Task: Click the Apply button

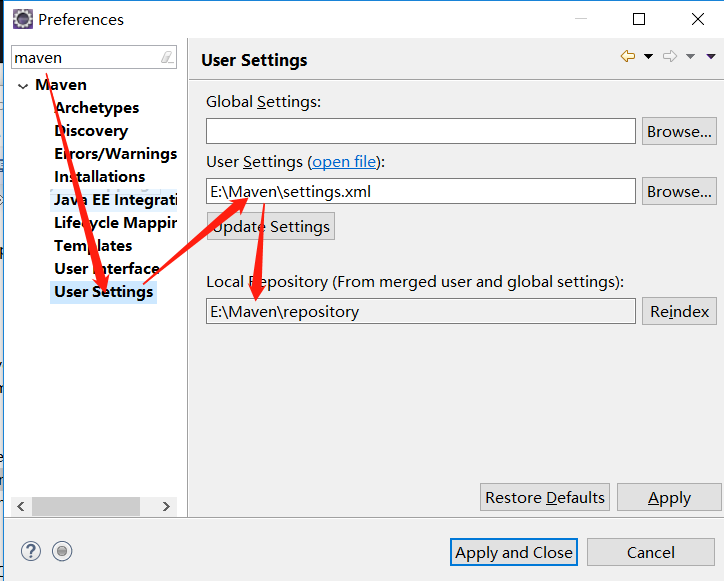Action: pyautogui.click(x=669, y=497)
